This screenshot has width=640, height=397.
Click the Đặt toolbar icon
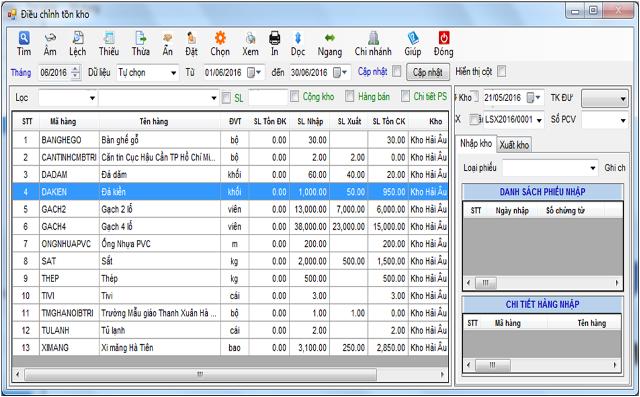pos(191,38)
